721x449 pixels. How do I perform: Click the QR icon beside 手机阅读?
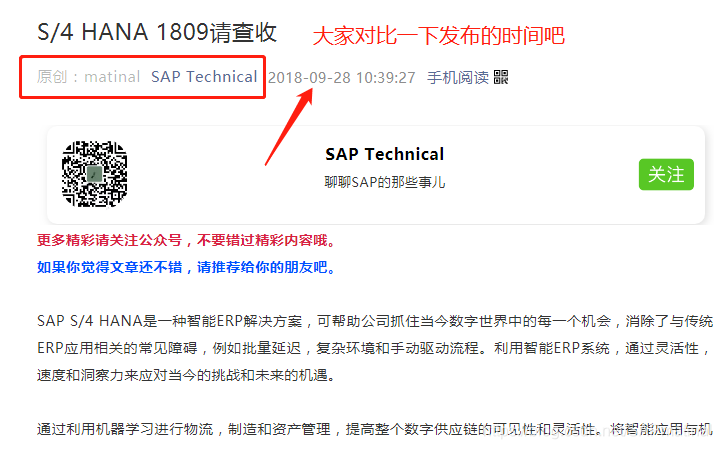[501, 77]
